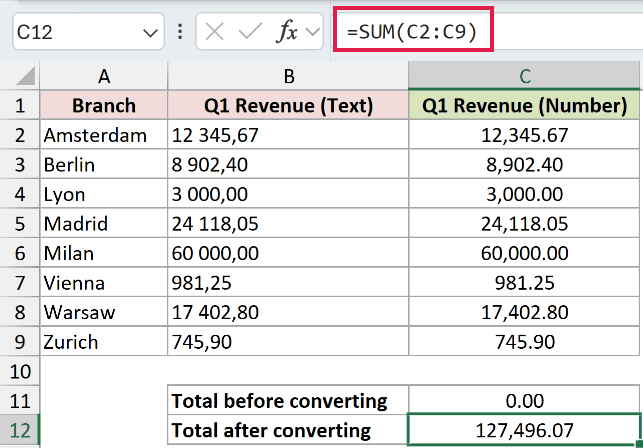Select the number cell 745.90
643x448 pixels.
[x=524, y=342]
